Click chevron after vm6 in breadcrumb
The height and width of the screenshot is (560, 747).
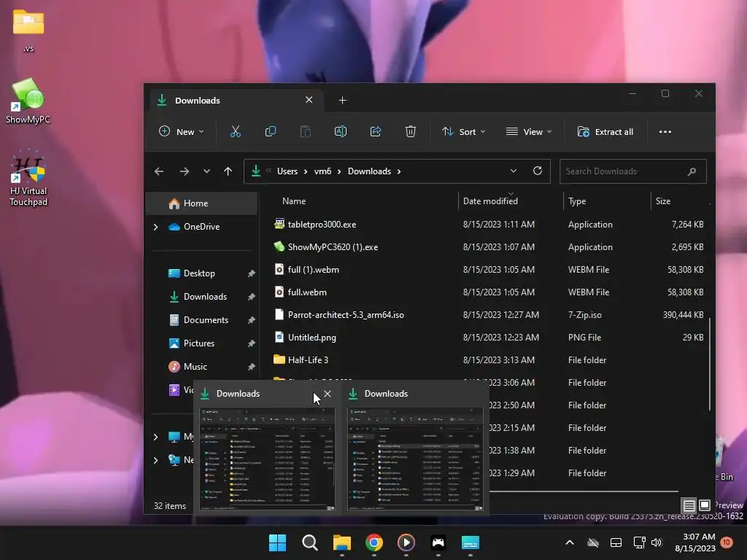pyautogui.click(x=339, y=171)
